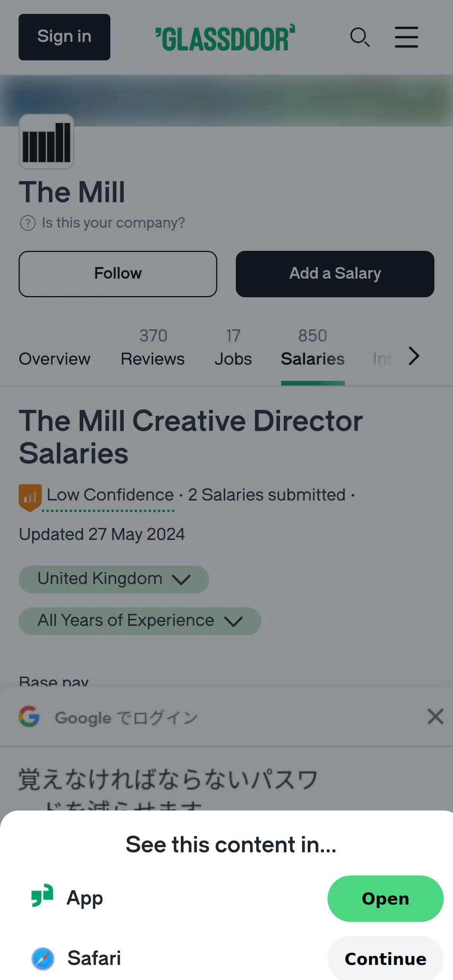
Task: Click the Google logo icon
Action: tap(29, 716)
